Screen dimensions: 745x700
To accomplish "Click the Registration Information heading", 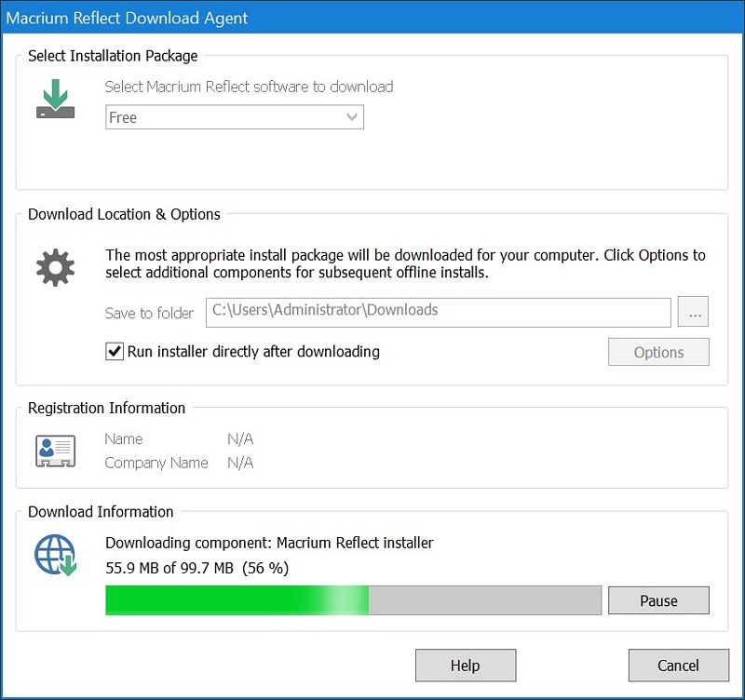I will [106, 408].
